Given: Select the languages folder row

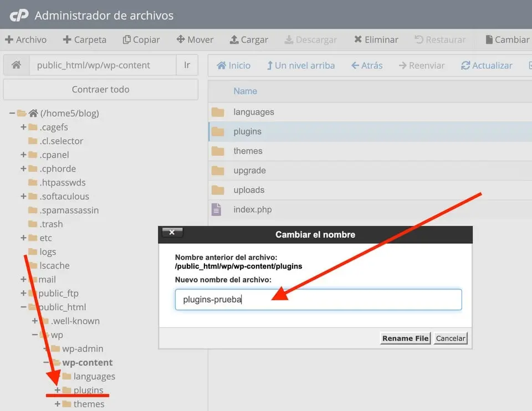Looking at the screenshot, I should pyautogui.click(x=370, y=112).
